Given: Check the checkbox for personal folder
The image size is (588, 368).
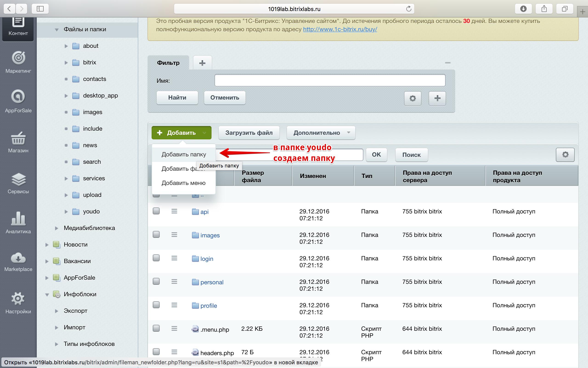Looking at the screenshot, I should tap(156, 281).
